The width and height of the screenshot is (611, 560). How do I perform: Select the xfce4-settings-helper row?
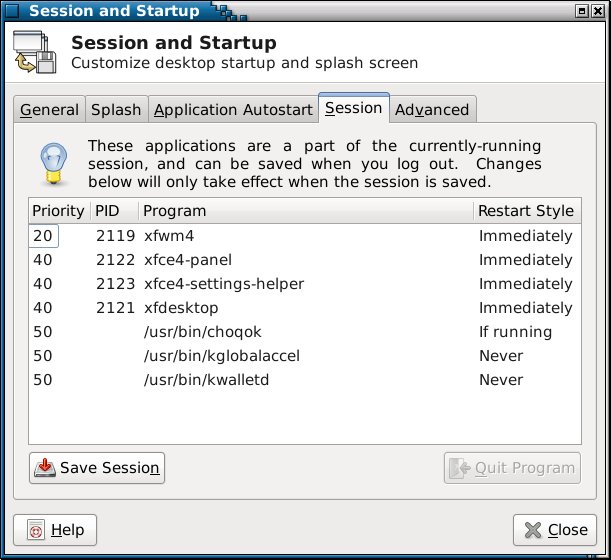(x=224, y=284)
